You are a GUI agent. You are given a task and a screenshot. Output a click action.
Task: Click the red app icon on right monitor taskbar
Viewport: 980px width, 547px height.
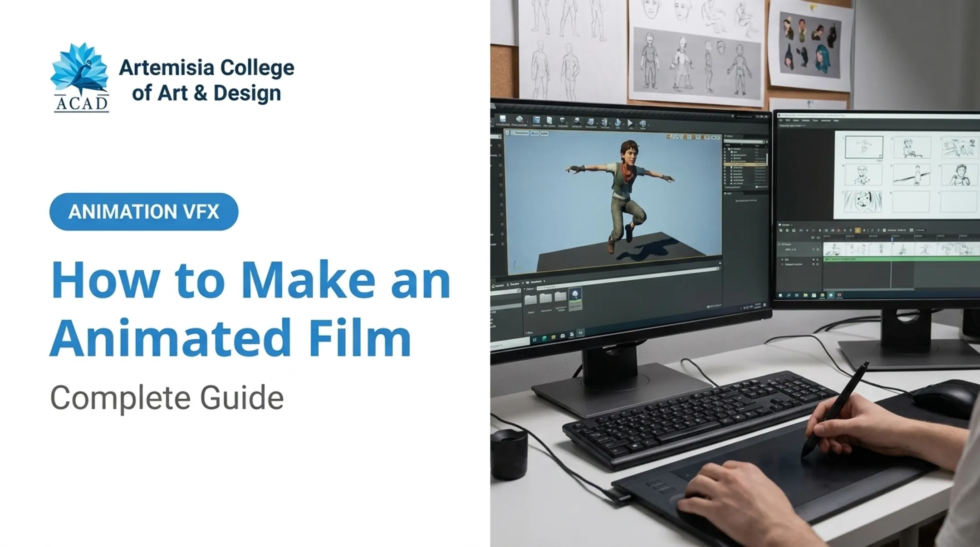(x=839, y=295)
